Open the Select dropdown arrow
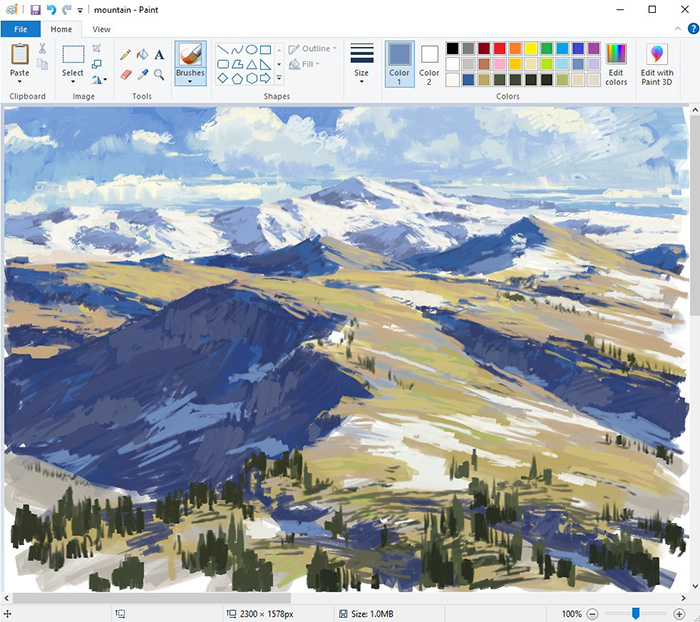This screenshot has width=700, height=622. tap(73, 81)
